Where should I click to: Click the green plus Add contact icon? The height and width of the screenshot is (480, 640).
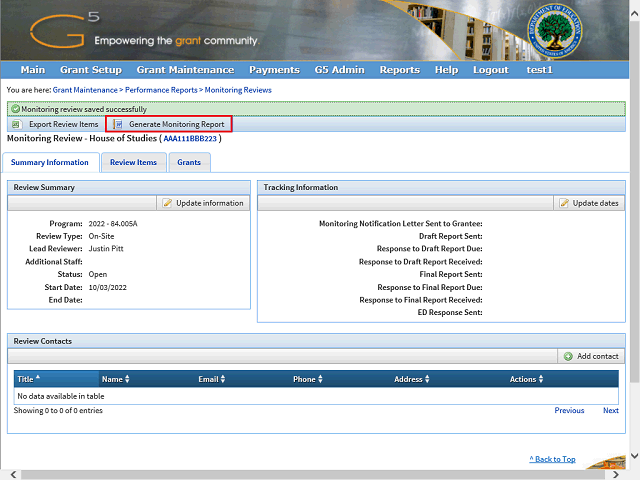pyautogui.click(x=568, y=356)
